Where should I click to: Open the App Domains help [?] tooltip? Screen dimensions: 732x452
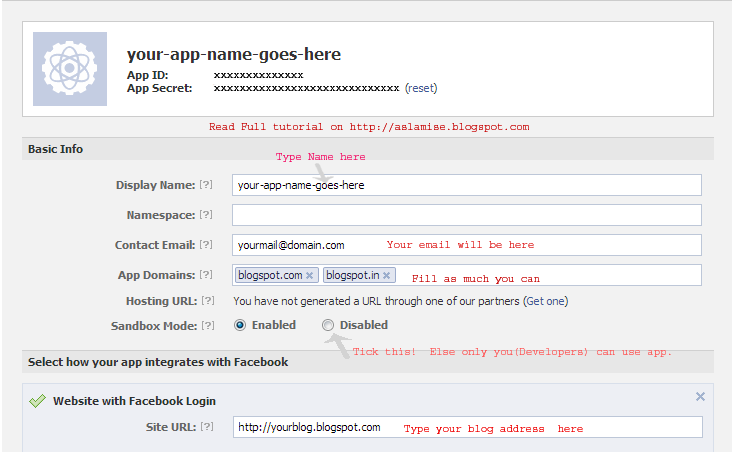tap(206, 275)
